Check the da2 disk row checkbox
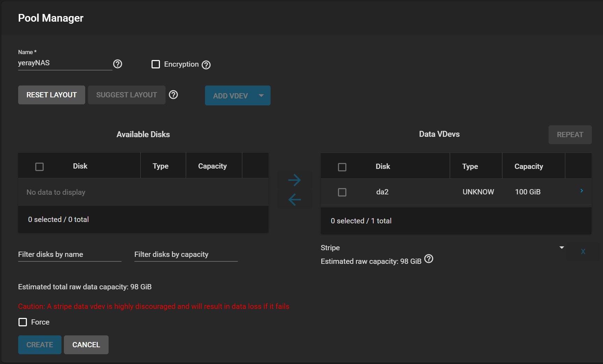Screen dimensions: 603x364 [x=342, y=192]
